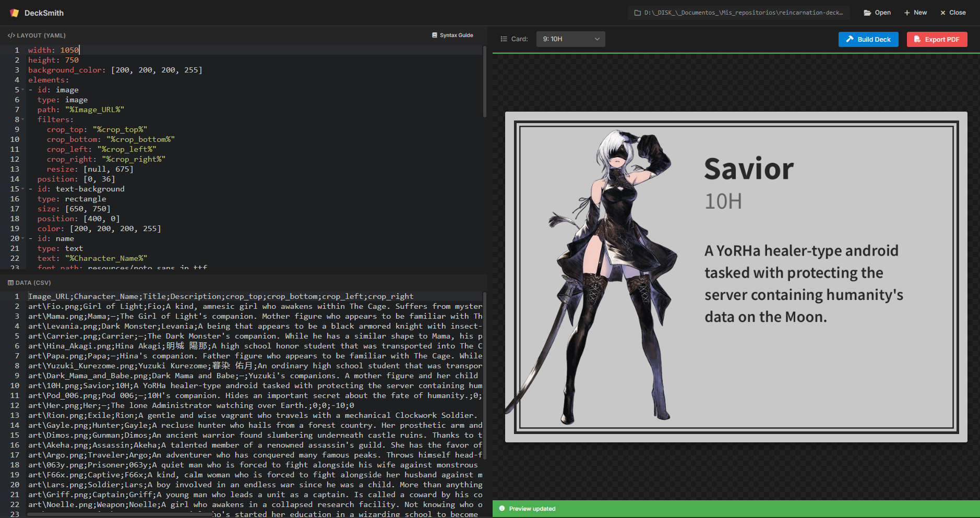The image size is (980, 518).
Task: Click the plus icon on the New button
Action: pos(907,12)
